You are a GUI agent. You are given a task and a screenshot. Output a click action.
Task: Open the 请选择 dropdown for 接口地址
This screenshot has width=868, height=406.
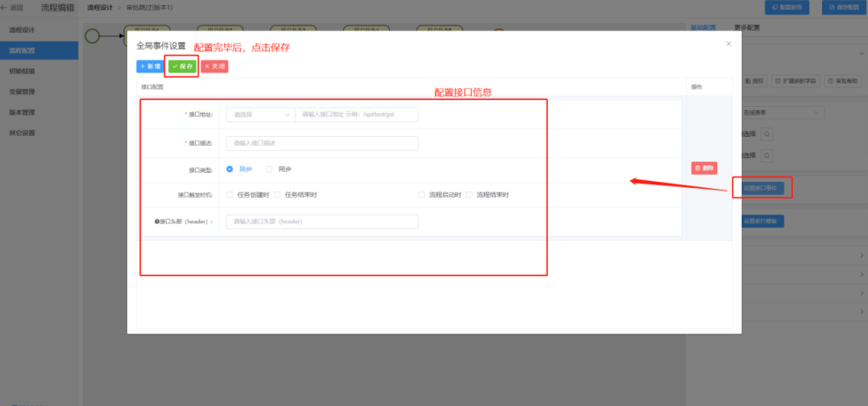click(261, 115)
